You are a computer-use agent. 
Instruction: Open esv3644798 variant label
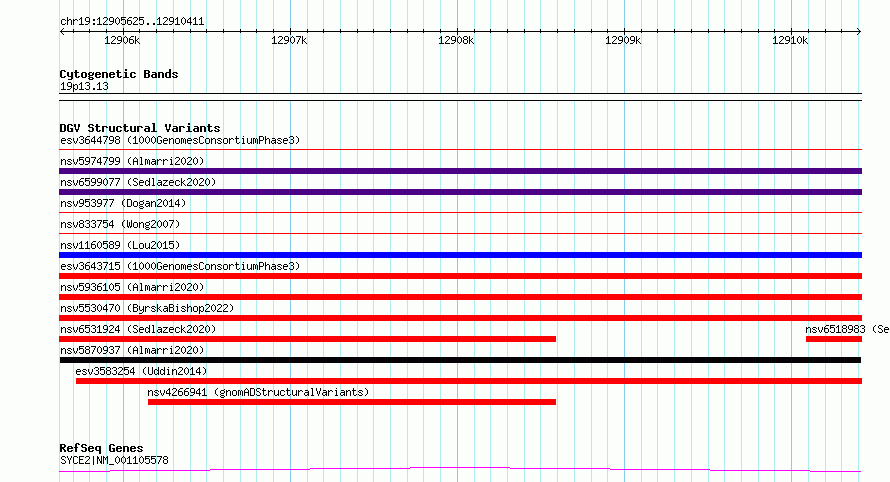click(x=180, y=140)
